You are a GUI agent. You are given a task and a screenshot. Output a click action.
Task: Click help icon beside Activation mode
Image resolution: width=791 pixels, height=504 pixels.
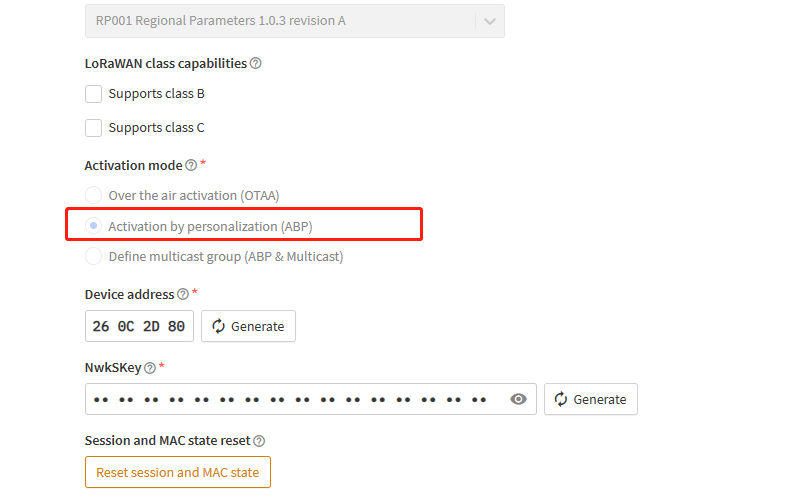click(x=191, y=165)
